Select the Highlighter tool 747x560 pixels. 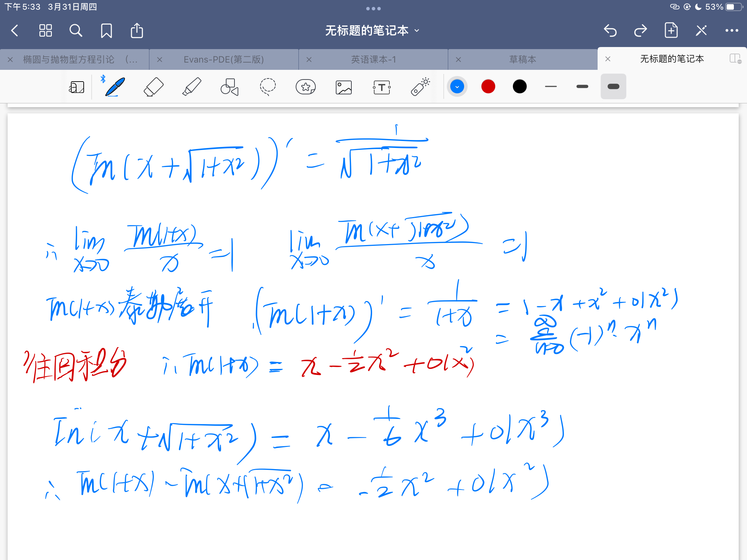[x=191, y=87]
